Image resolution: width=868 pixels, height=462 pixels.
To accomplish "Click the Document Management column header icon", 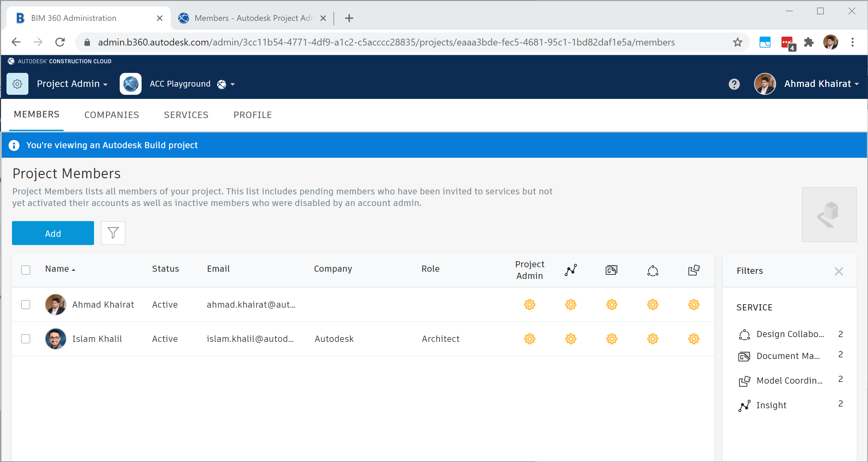I will pyautogui.click(x=611, y=270).
